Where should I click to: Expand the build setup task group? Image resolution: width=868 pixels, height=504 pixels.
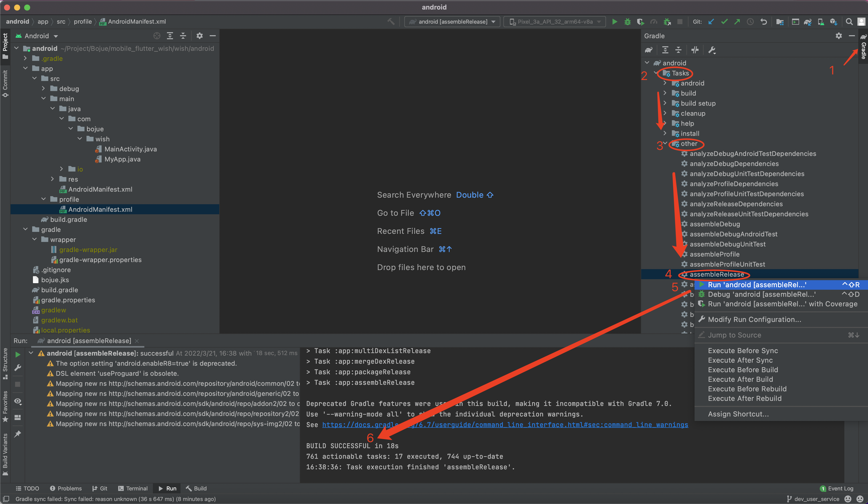(x=665, y=103)
